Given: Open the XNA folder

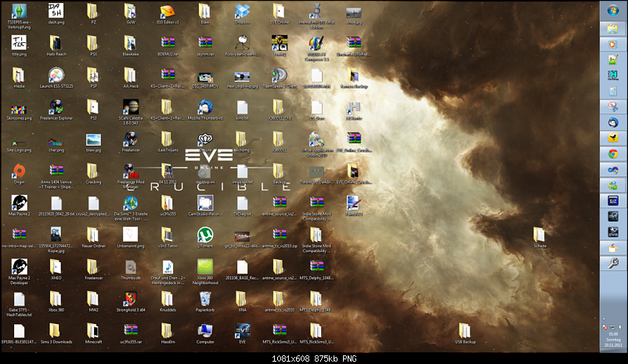Looking at the screenshot, I should click(x=242, y=301).
